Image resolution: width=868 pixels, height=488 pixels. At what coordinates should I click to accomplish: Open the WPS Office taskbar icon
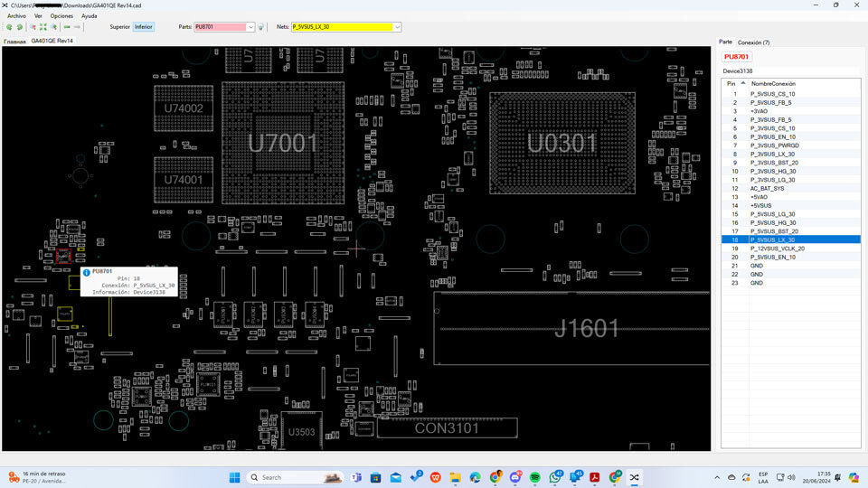point(436,477)
